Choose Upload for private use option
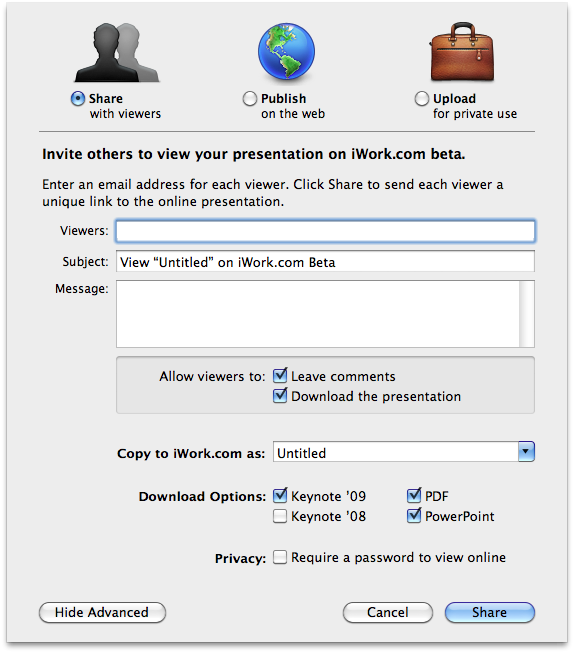 click(422, 99)
